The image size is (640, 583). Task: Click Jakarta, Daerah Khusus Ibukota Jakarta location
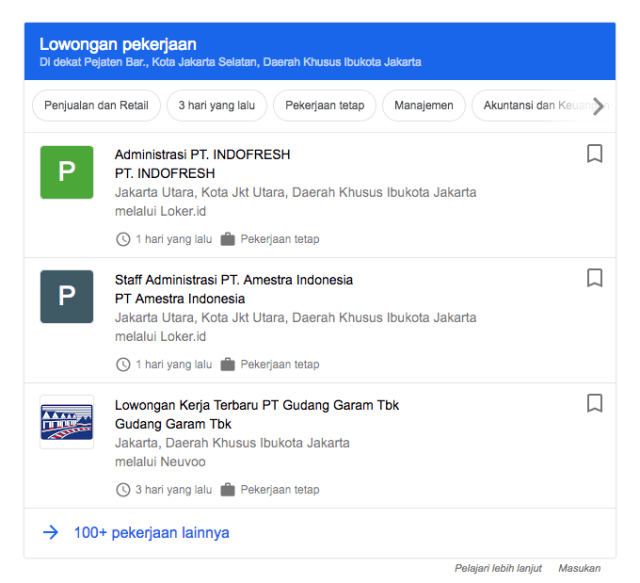(232, 443)
